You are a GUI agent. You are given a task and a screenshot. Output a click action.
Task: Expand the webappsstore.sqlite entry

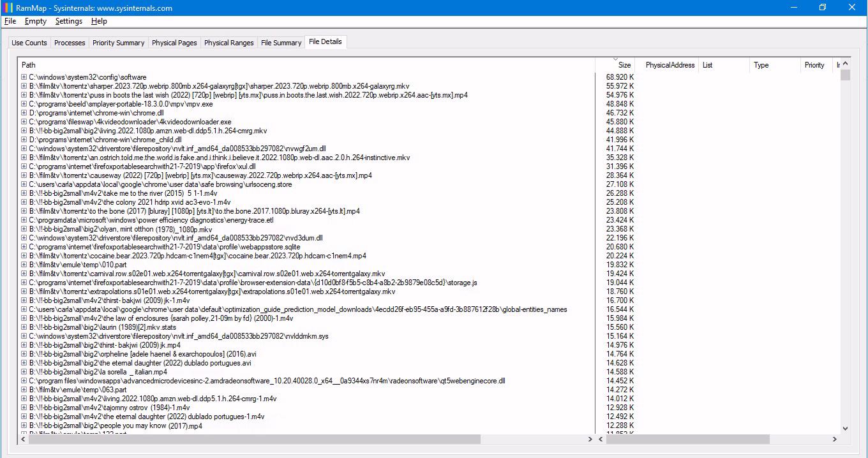coord(24,247)
